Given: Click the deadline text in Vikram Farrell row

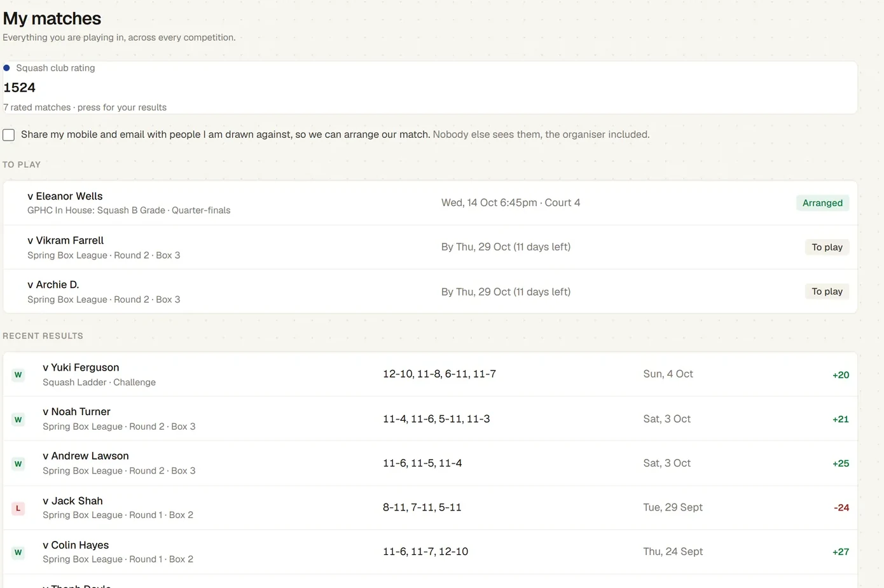Looking at the screenshot, I should coord(506,247).
